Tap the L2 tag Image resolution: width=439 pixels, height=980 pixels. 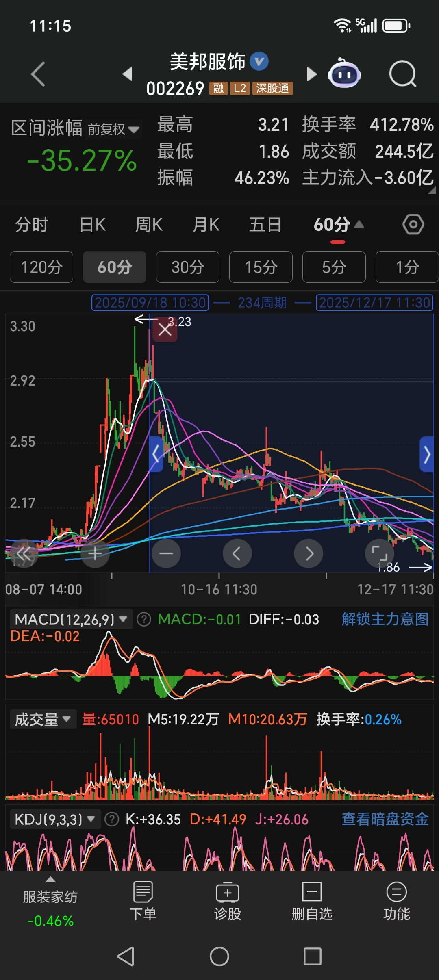pos(240,88)
